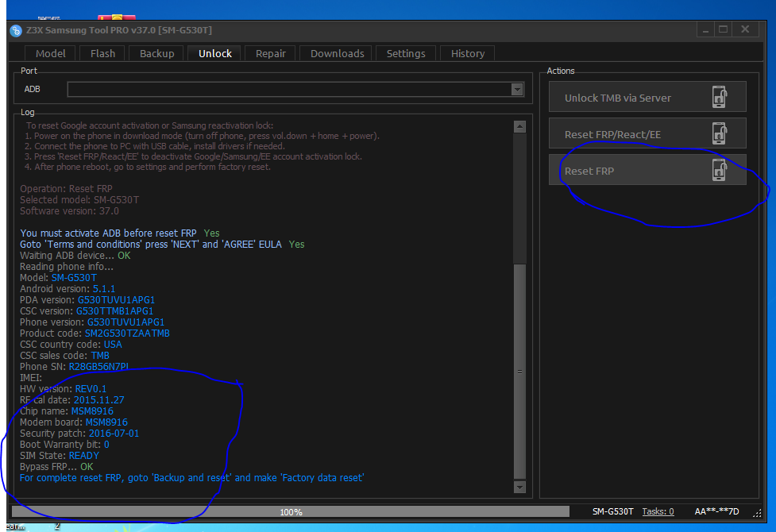Go to the Repair tab
Screen dimensions: 776x532
(271, 53)
